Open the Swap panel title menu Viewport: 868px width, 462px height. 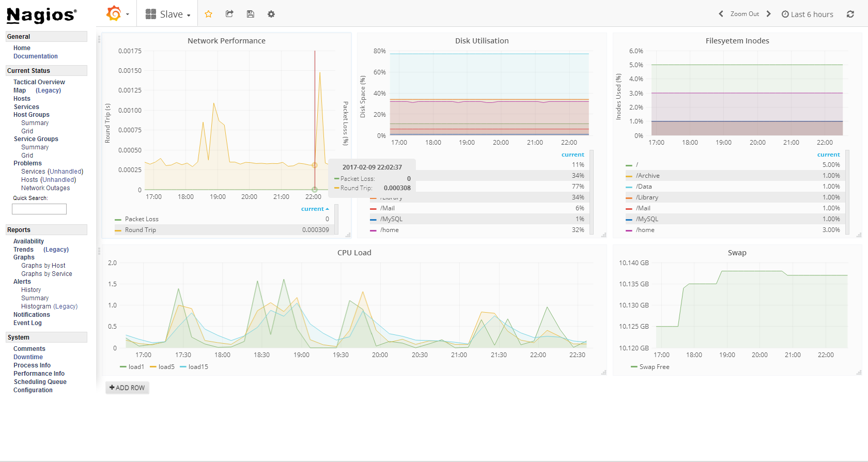click(x=737, y=253)
